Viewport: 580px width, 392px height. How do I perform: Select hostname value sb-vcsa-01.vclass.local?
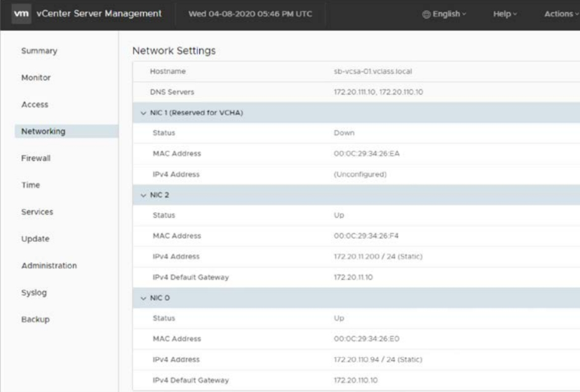[x=373, y=72]
